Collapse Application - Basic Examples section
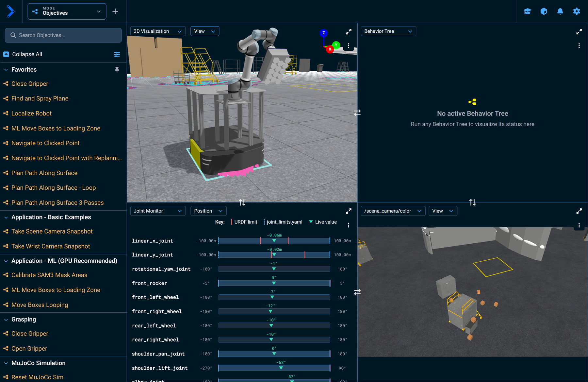This screenshot has width=588, height=382. pos(6,217)
